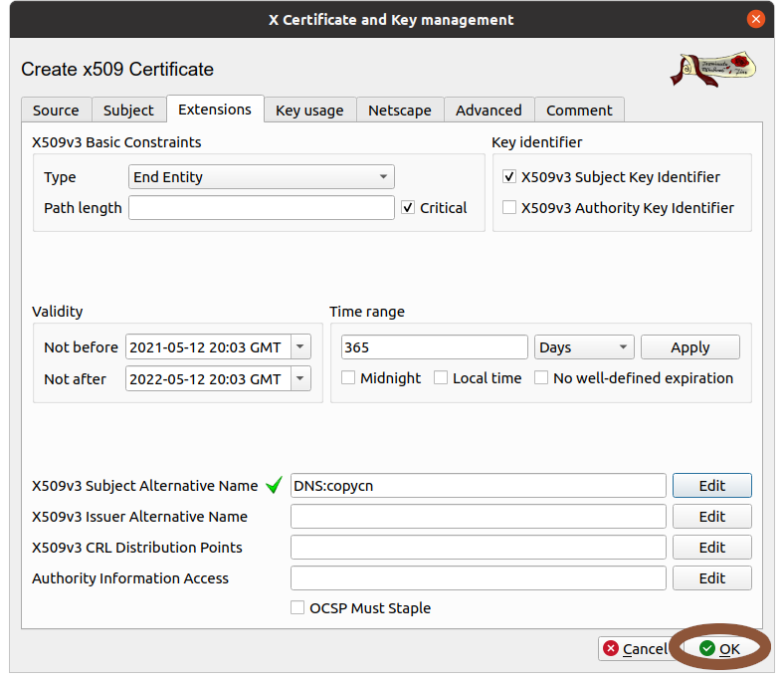Click the Issuer Alternative Name field
The image size is (784, 682).
click(478, 517)
